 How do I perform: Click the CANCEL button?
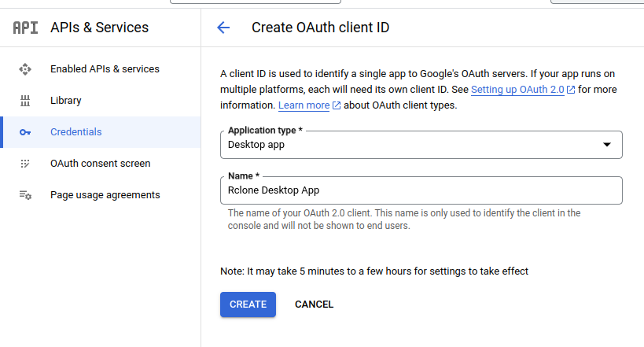(315, 305)
